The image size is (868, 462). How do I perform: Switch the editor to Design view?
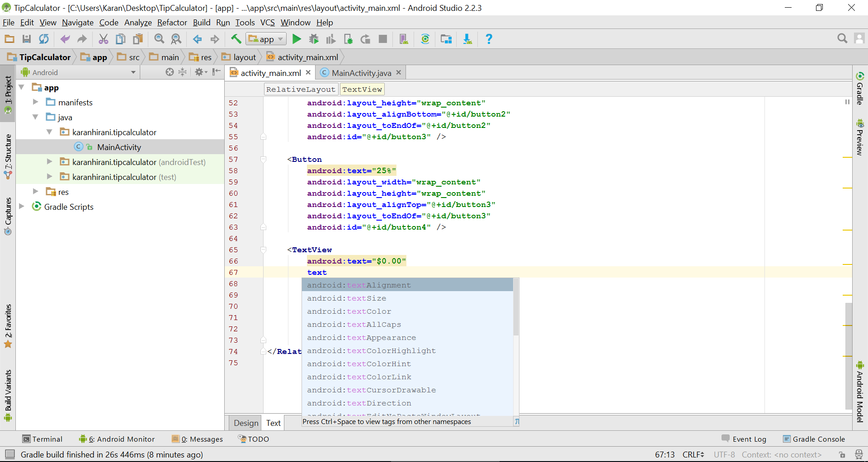246,423
